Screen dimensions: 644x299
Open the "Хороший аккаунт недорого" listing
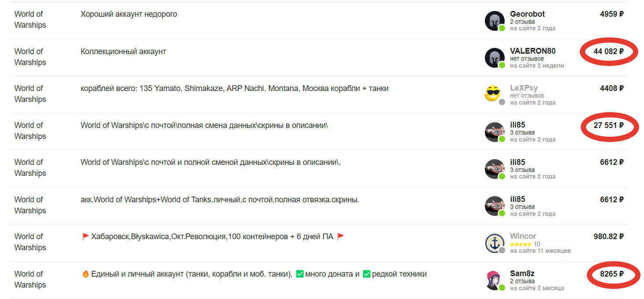pyautogui.click(x=129, y=14)
